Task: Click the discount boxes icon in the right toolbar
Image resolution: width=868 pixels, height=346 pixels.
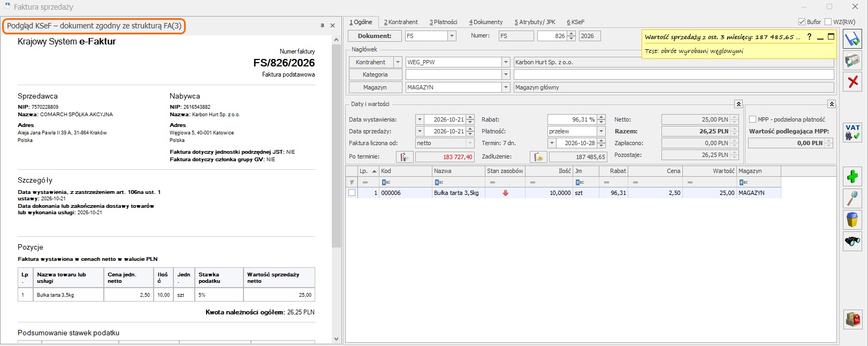Action: coord(852,319)
